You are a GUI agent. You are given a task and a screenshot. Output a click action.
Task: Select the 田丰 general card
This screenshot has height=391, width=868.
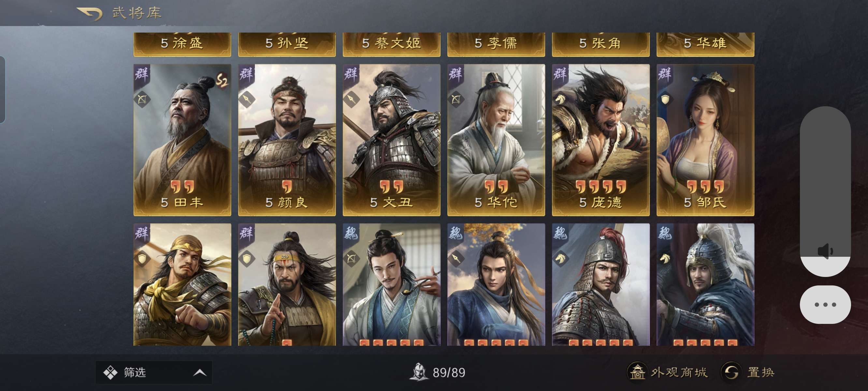(x=182, y=140)
